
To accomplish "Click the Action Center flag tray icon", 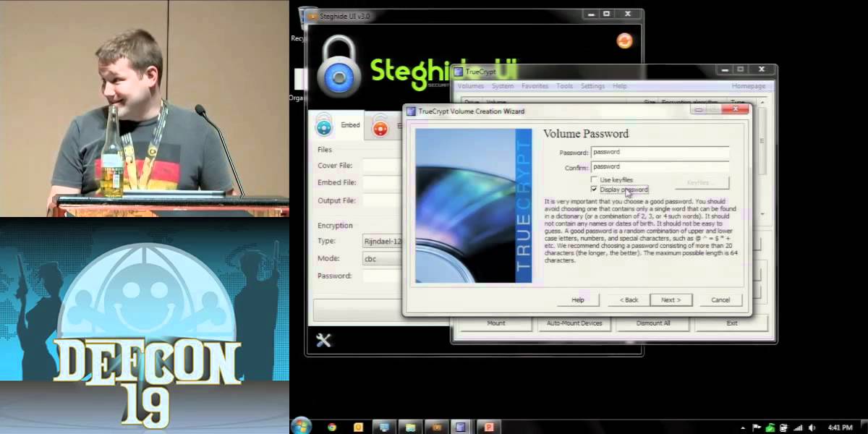I will (x=757, y=427).
